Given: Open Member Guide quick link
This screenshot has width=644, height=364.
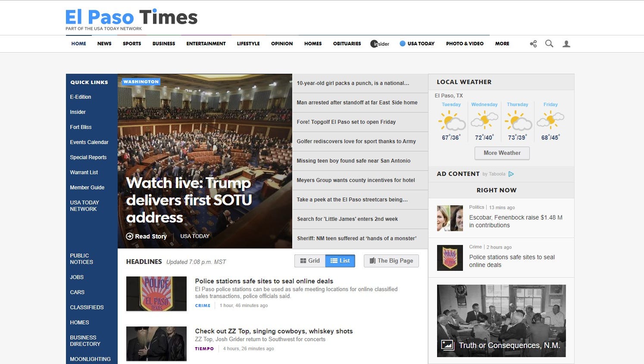Looking at the screenshot, I should [87, 188].
